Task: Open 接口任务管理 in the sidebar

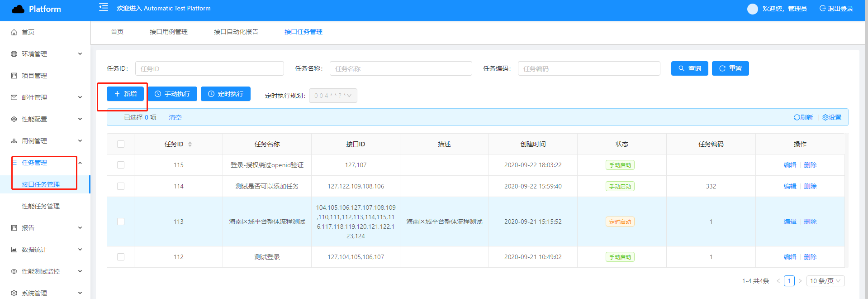Action: click(45, 184)
